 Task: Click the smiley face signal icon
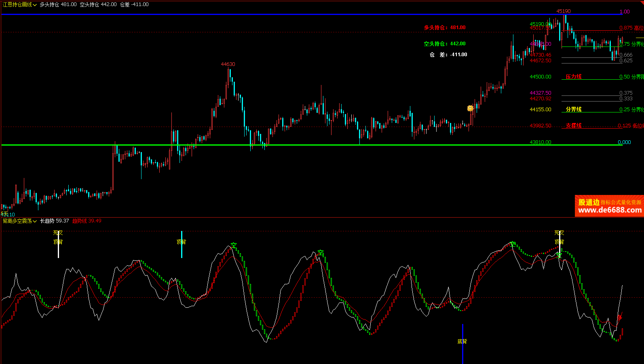click(470, 108)
